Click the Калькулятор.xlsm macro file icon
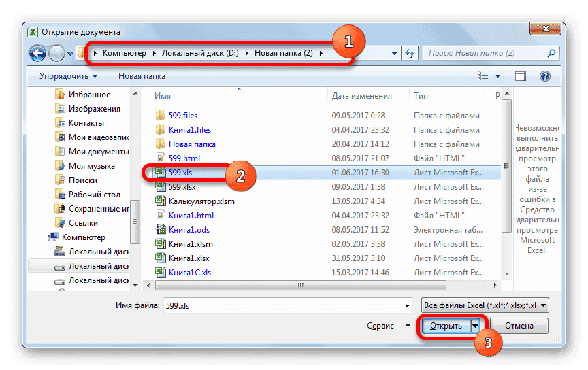Image resolution: width=588 pixels, height=370 pixels. (160, 201)
